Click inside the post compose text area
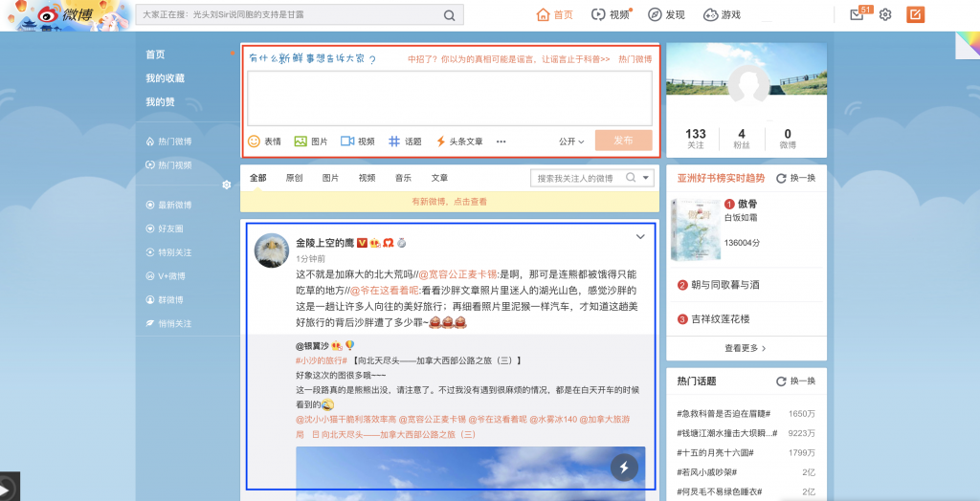The image size is (980, 501). [x=450, y=98]
